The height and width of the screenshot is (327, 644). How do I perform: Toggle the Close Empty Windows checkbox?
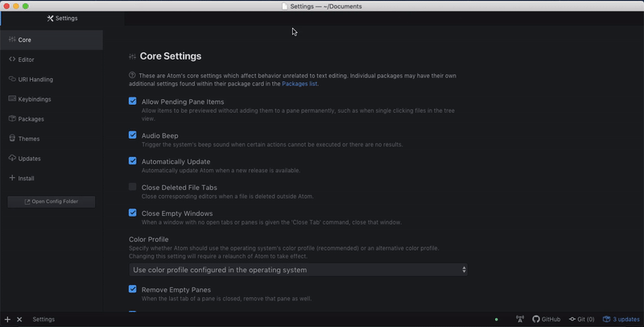132,213
